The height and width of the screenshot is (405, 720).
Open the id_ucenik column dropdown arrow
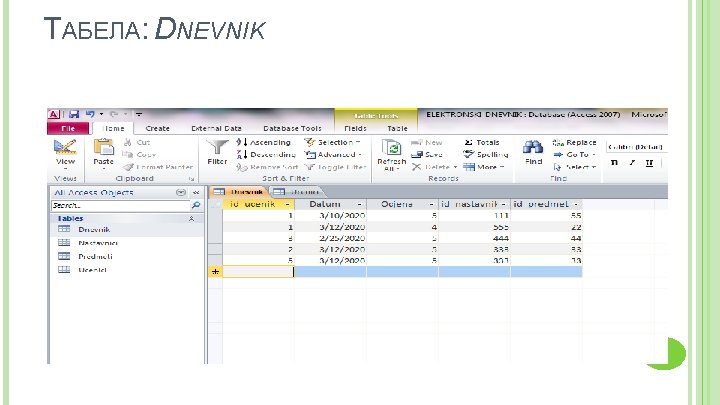click(x=288, y=204)
